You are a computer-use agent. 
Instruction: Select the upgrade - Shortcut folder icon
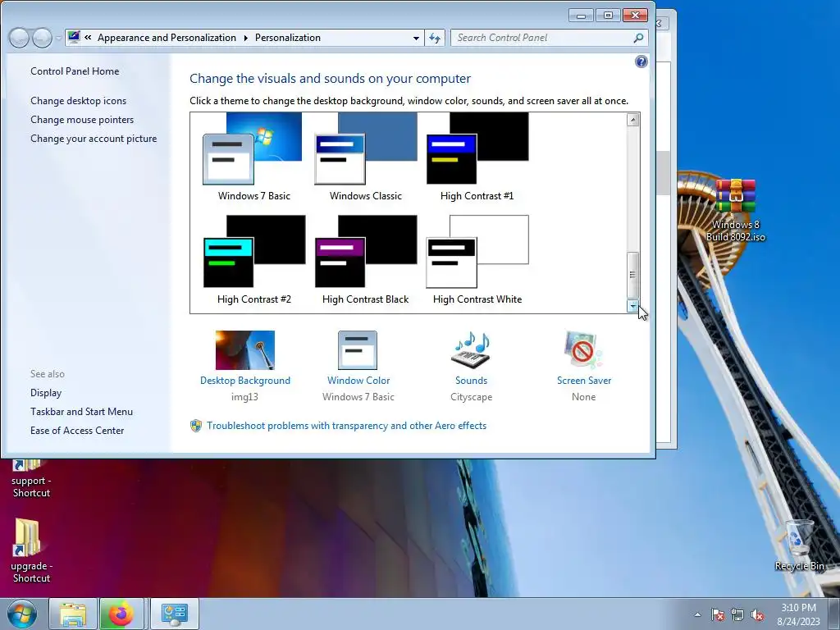31,550
